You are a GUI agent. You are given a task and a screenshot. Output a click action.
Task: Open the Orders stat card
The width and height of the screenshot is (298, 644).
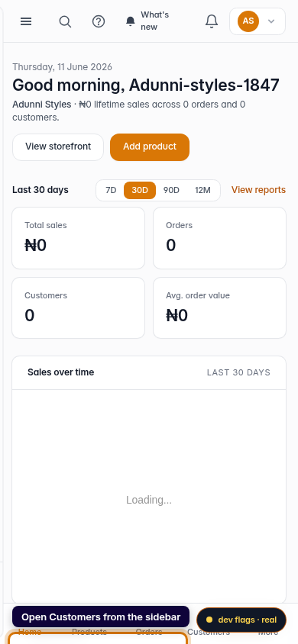219,238
